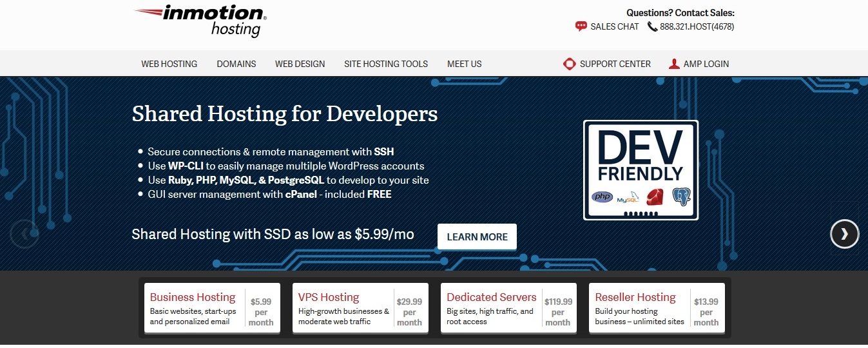
Task: Click the PHP logo in Dev Friendly badge
Action: pyautogui.click(x=603, y=197)
